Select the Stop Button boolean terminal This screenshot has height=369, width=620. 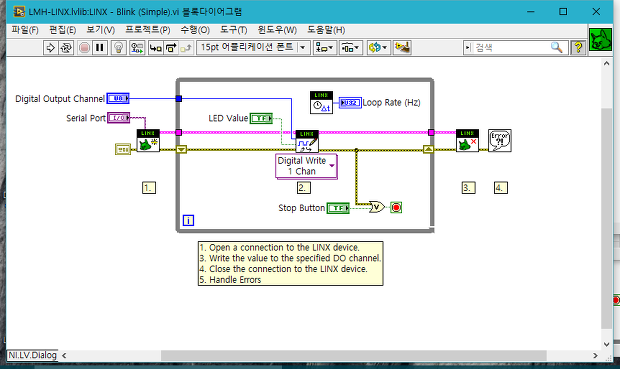[x=338, y=208]
